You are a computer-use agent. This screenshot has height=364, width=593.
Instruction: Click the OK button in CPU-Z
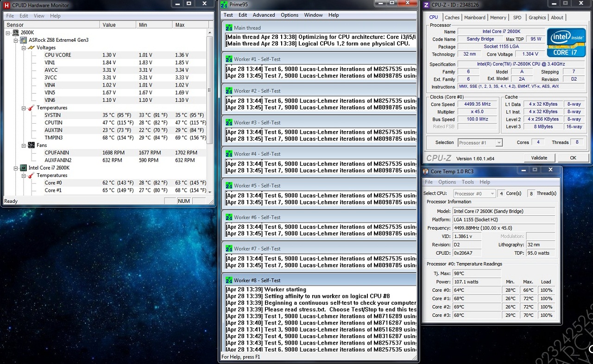coord(573,157)
